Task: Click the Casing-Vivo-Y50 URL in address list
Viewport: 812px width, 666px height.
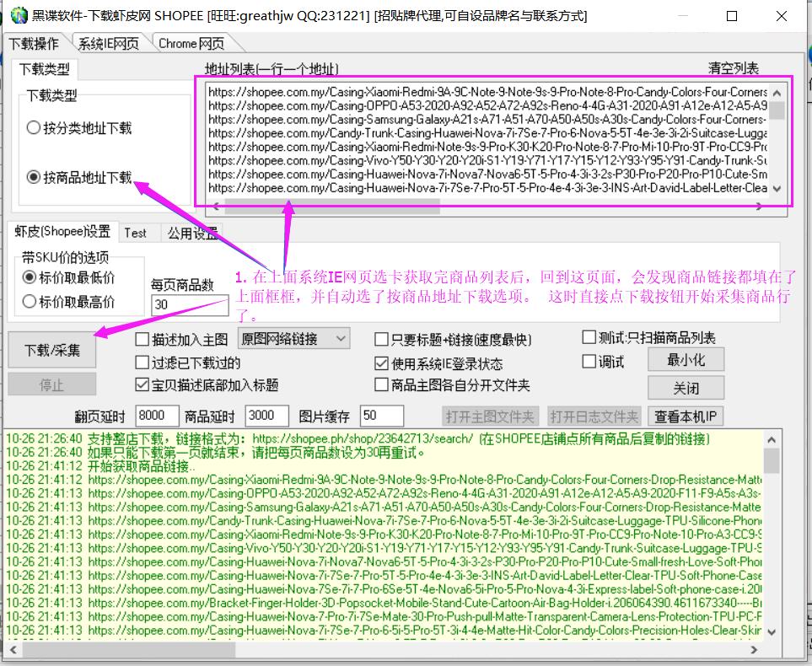Action: tap(487, 161)
